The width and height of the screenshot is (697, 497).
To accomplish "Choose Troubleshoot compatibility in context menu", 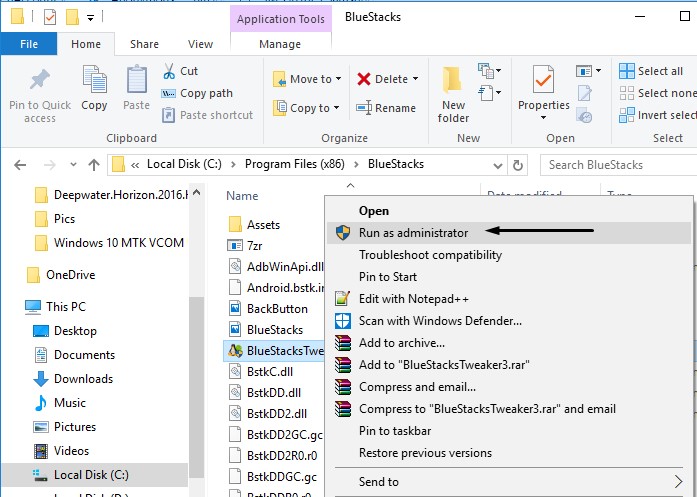I will click(x=509, y=255).
